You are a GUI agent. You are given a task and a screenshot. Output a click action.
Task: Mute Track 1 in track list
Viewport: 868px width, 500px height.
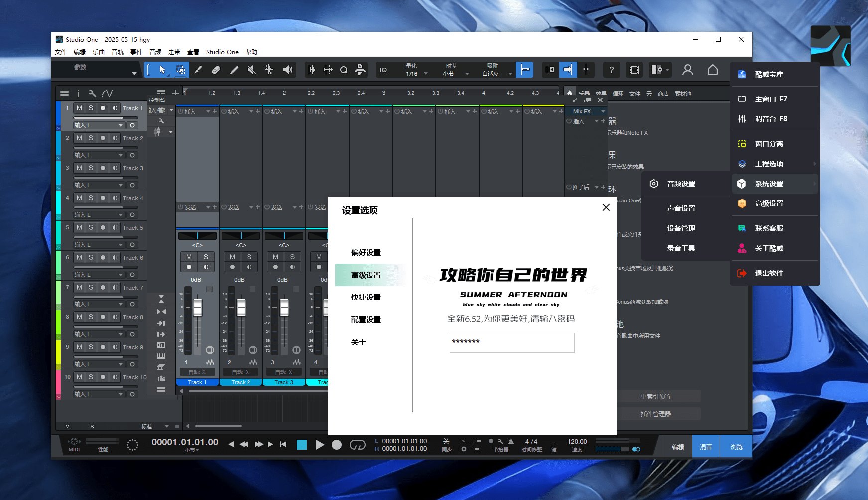79,108
